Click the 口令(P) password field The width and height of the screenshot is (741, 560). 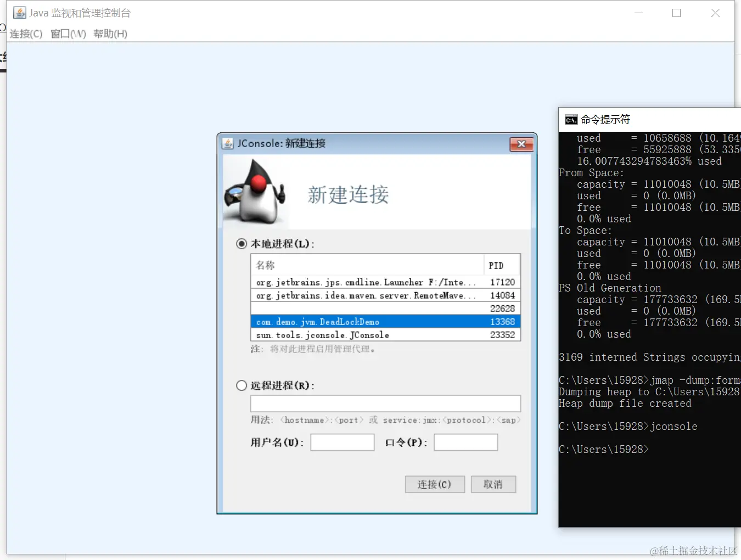pyautogui.click(x=465, y=442)
